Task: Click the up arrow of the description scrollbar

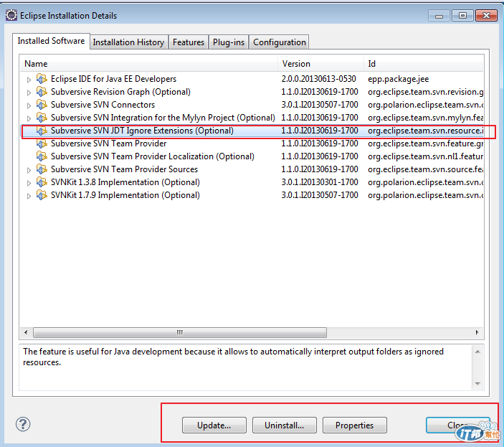Action: (x=477, y=352)
